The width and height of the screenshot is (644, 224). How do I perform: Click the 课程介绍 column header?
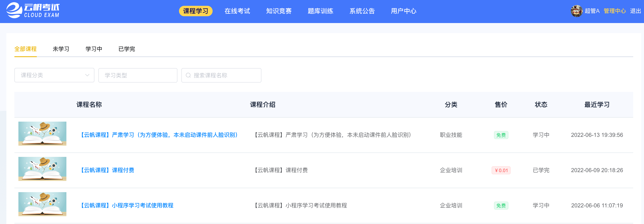[262, 104]
